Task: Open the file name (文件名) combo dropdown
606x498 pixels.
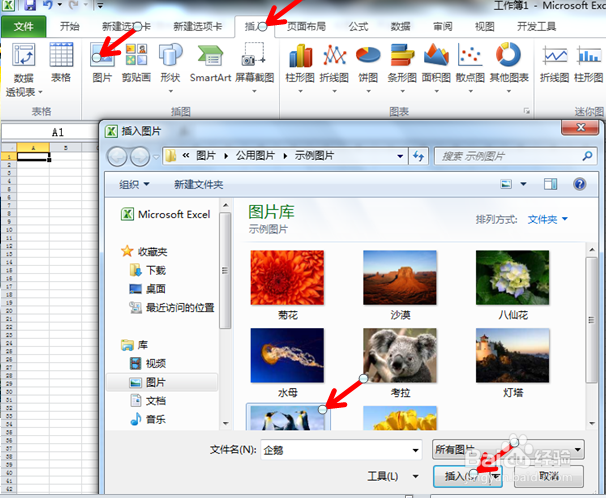Action: (x=415, y=450)
